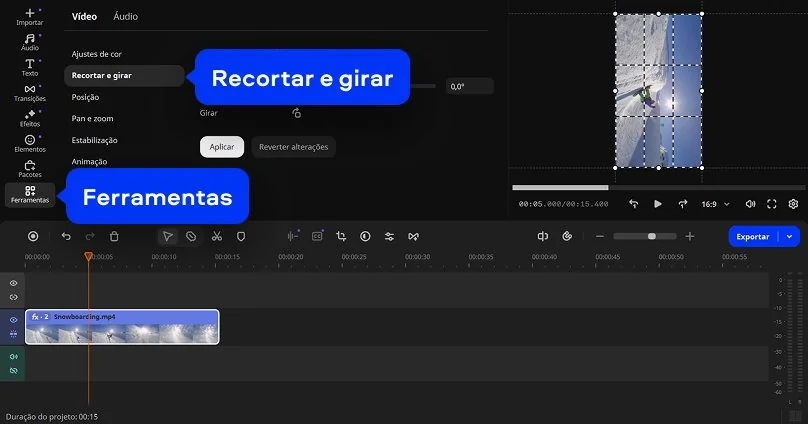The height and width of the screenshot is (424, 808).
Task: Switch to the Áudio tab
Action: click(x=125, y=16)
